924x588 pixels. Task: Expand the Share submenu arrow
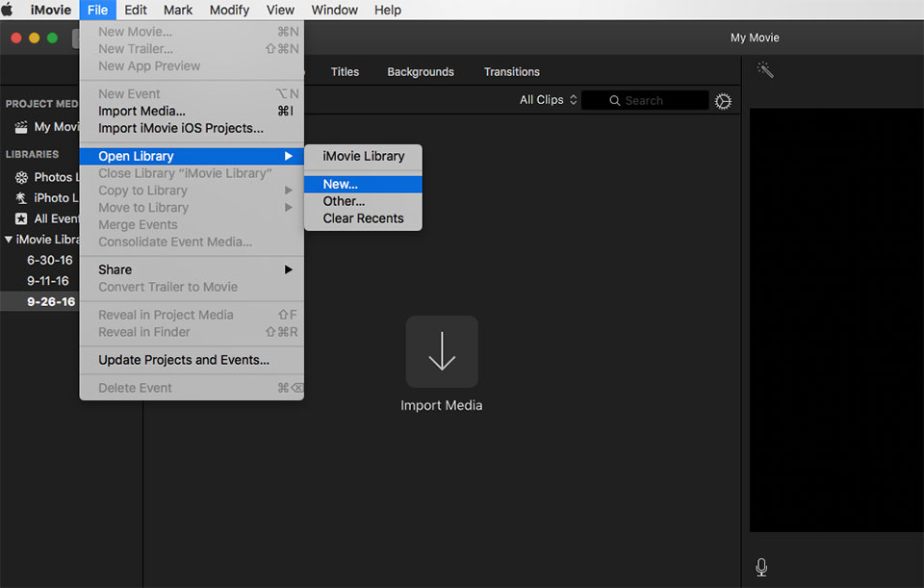pyautogui.click(x=288, y=269)
